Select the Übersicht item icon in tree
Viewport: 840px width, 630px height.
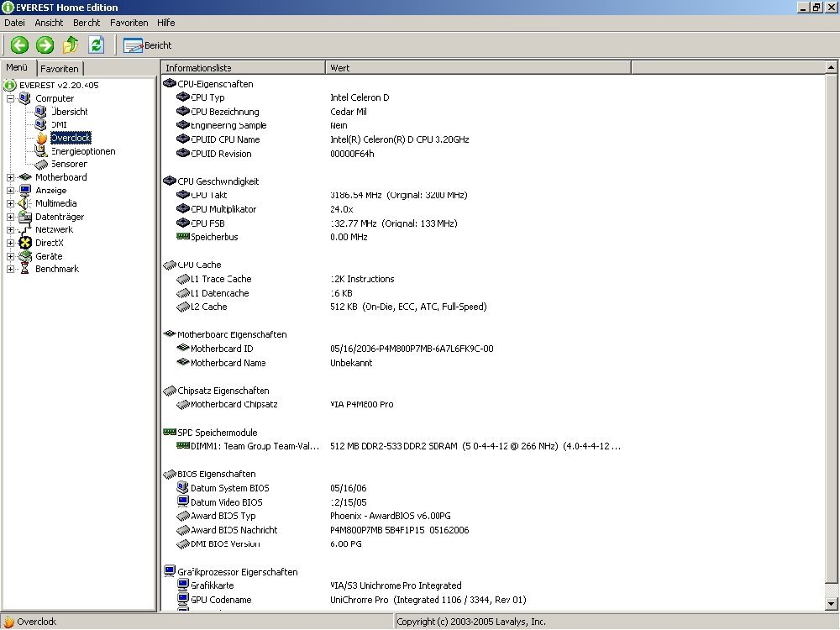(x=40, y=112)
